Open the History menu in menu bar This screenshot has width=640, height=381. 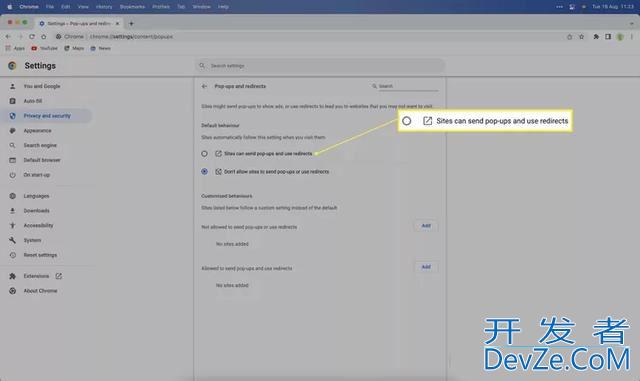click(x=104, y=7)
